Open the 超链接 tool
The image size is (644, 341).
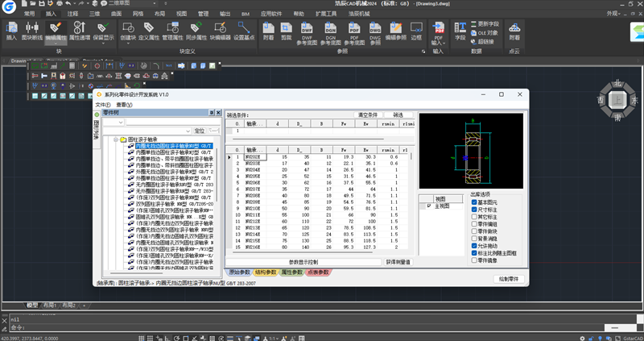tap(485, 41)
